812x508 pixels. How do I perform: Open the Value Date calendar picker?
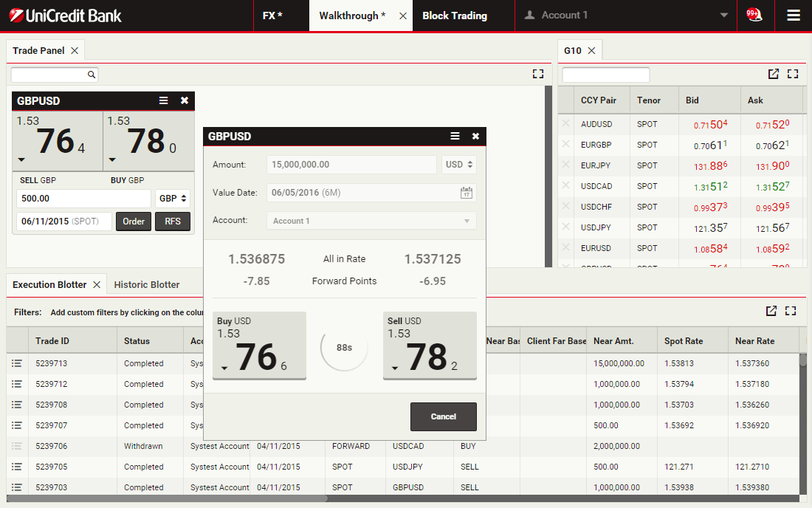point(466,193)
